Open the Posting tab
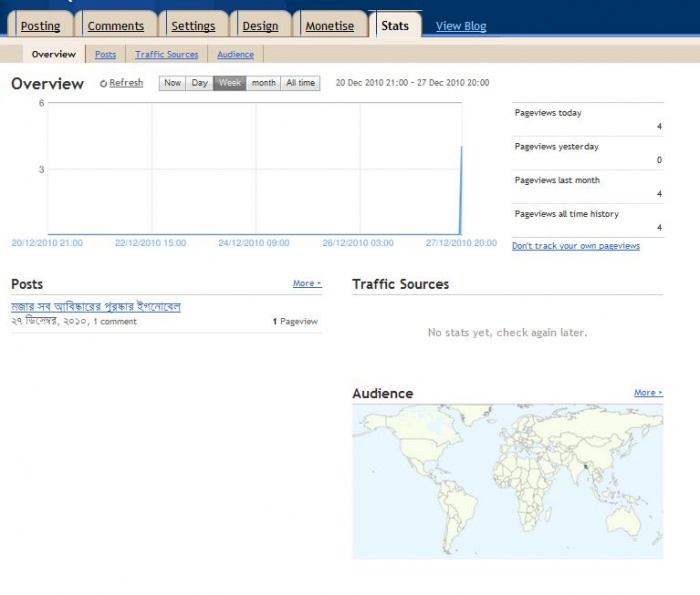The image size is (700, 595). [x=41, y=26]
